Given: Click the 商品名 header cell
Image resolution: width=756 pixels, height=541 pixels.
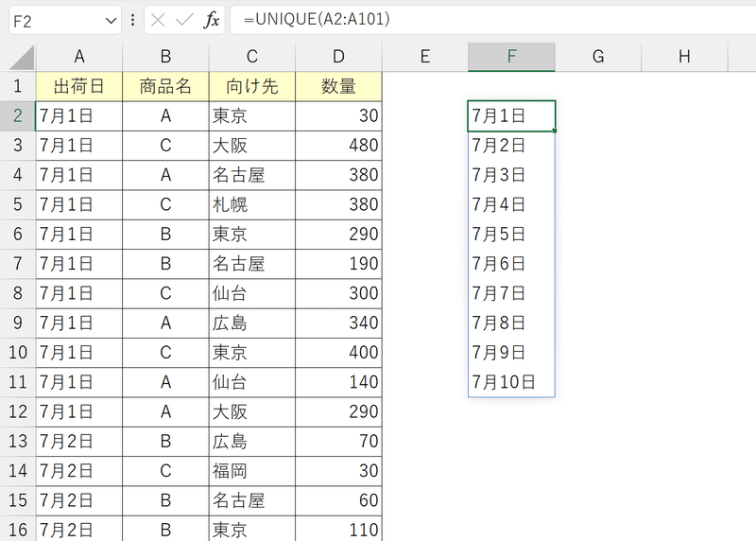Looking at the screenshot, I should click(165, 86).
